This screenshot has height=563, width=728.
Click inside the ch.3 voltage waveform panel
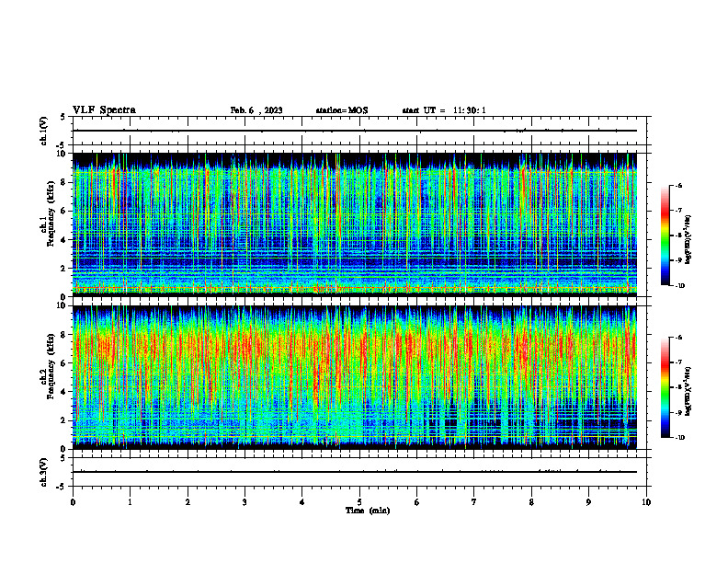(x=359, y=472)
